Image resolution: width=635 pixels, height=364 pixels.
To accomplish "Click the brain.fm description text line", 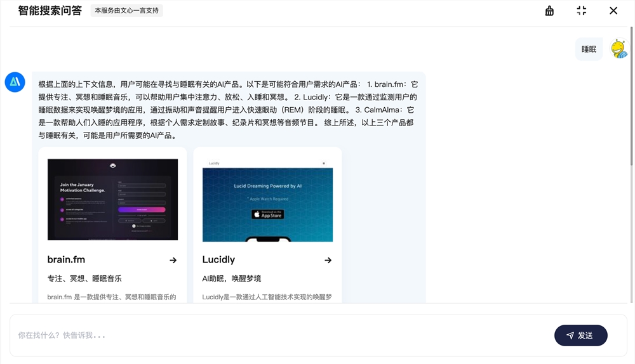I will [112, 297].
